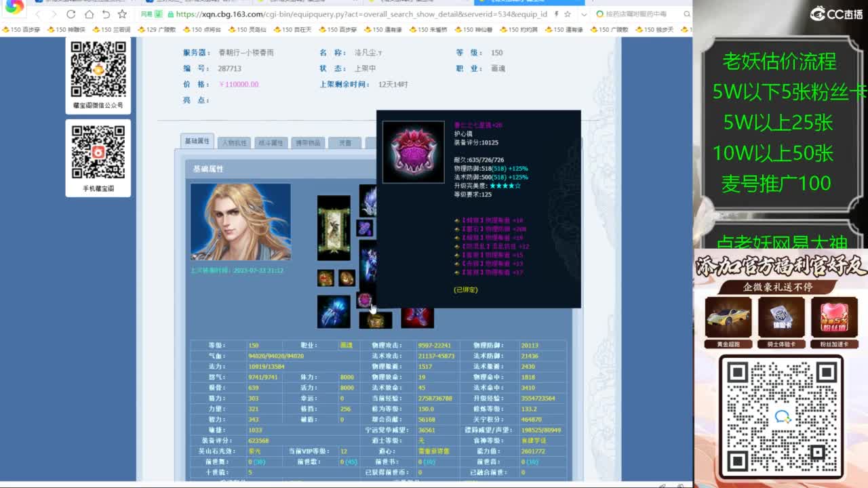This screenshot has width=868, height=488.
Task: Click the heart-mirror image in the tooltip
Action: (x=414, y=152)
